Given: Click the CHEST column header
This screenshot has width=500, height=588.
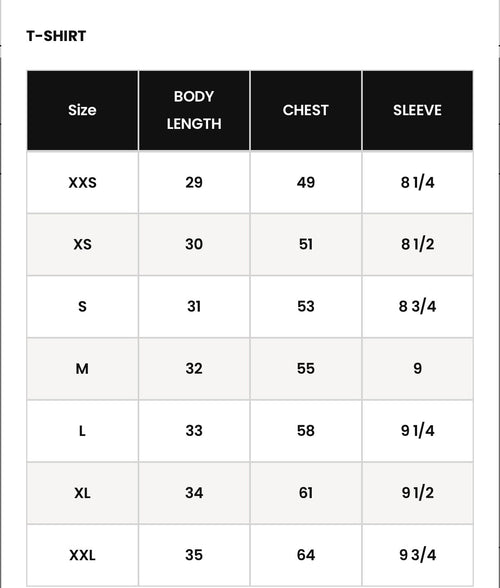Looking at the screenshot, I should 306,110.
